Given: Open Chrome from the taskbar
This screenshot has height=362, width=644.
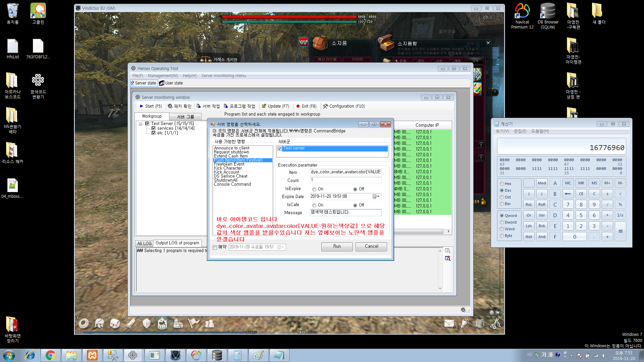Looking at the screenshot, I should point(51,355).
